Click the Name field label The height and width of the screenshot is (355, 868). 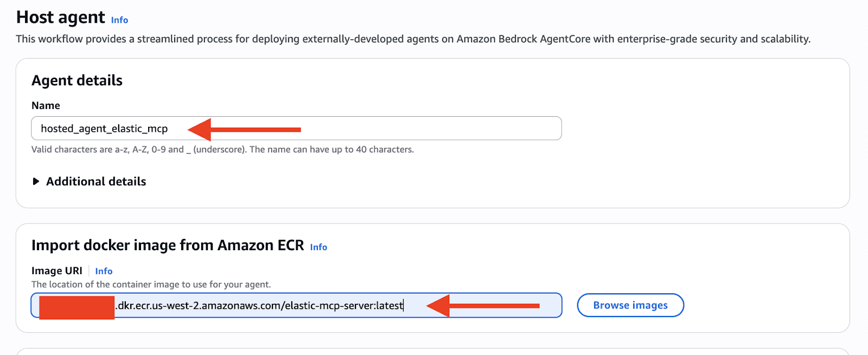coord(46,105)
